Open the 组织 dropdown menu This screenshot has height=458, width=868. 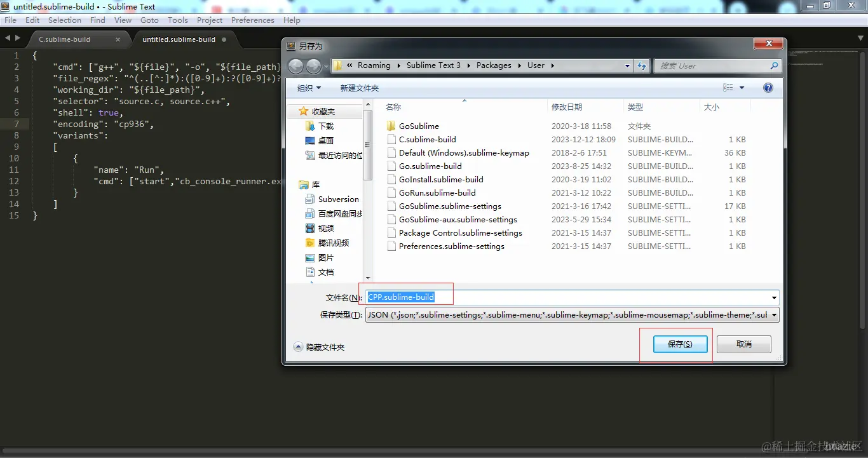[x=309, y=88]
